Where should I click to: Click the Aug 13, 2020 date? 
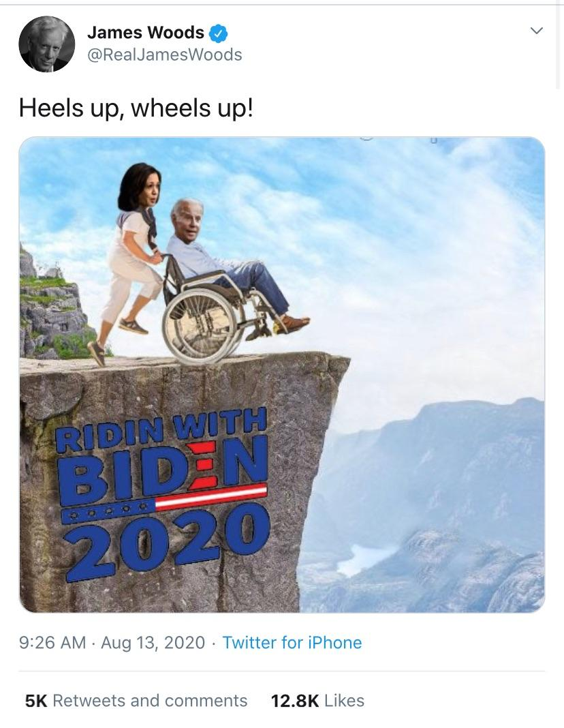(x=153, y=643)
